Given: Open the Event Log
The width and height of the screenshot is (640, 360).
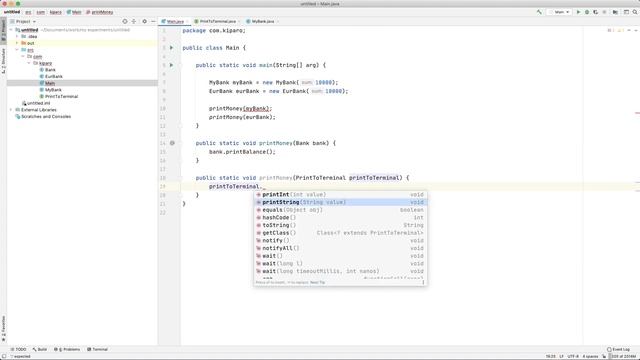Looking at the screenshot, I should (x=618, y=349).
